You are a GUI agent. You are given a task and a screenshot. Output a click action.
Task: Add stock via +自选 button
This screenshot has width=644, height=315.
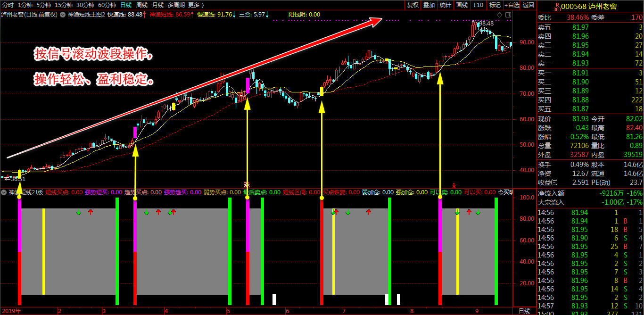click(x=512, y=5)
